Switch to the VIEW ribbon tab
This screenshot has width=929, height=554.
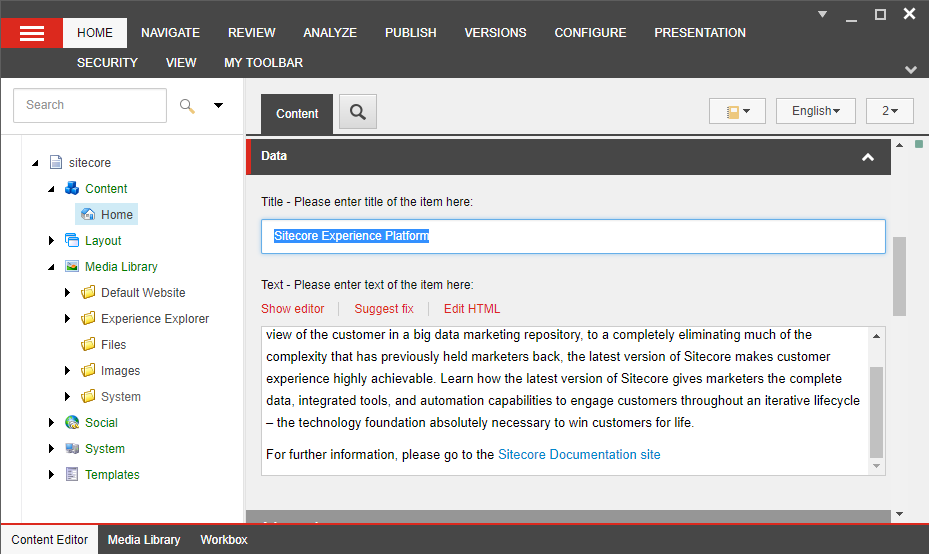pyautogui.click(x=181, y=63)
